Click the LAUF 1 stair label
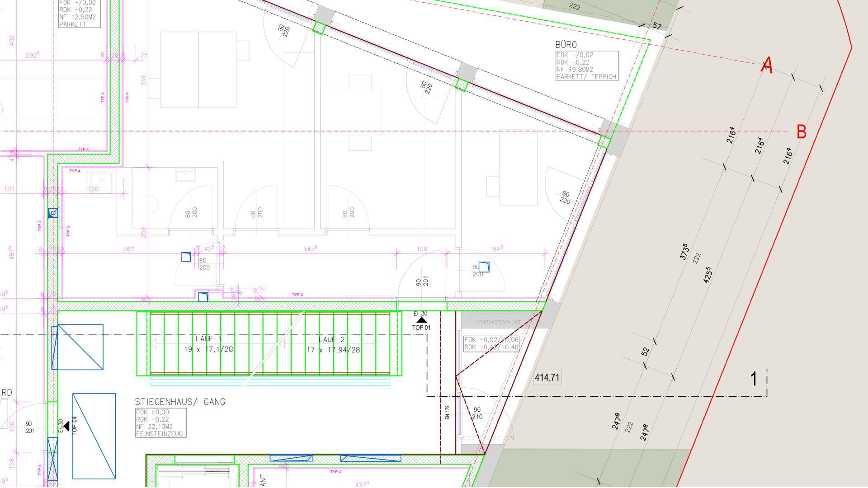 209,339
